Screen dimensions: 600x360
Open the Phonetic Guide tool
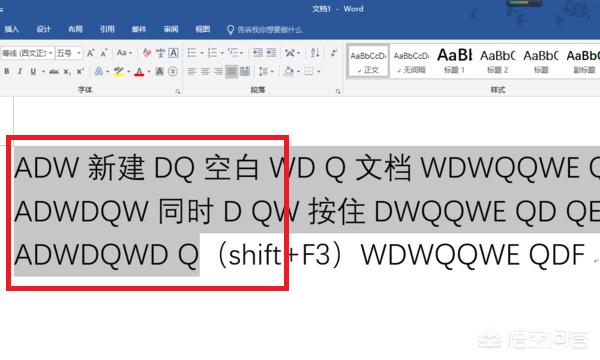click(160, 53)
